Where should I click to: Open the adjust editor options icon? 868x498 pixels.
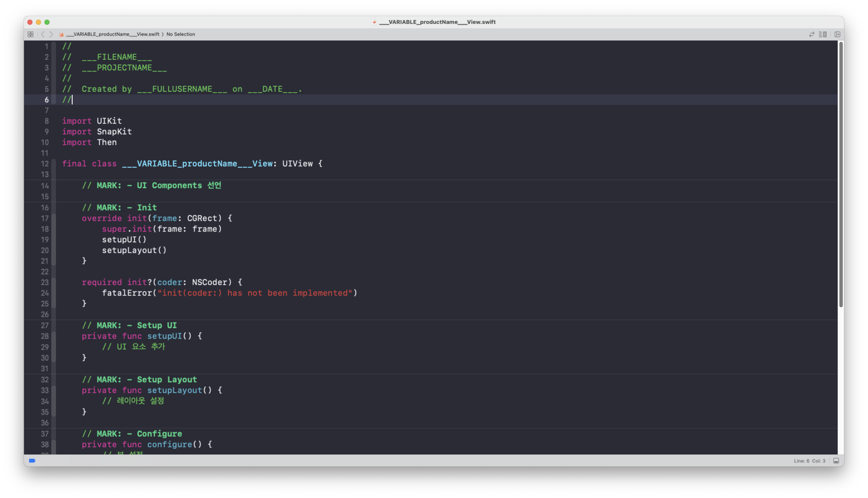[823, 34]
